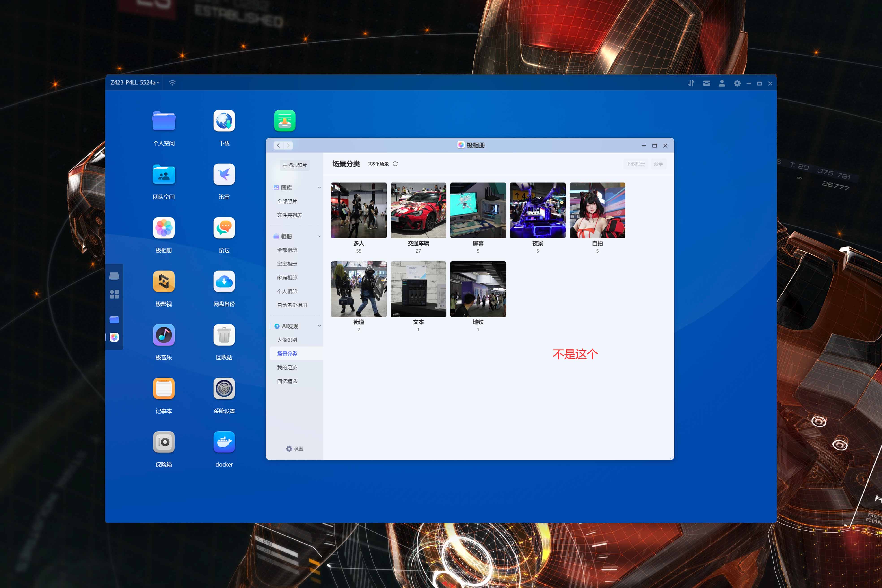
Task: Collapse the 图库 section chevron
Action: click(320, 188)
